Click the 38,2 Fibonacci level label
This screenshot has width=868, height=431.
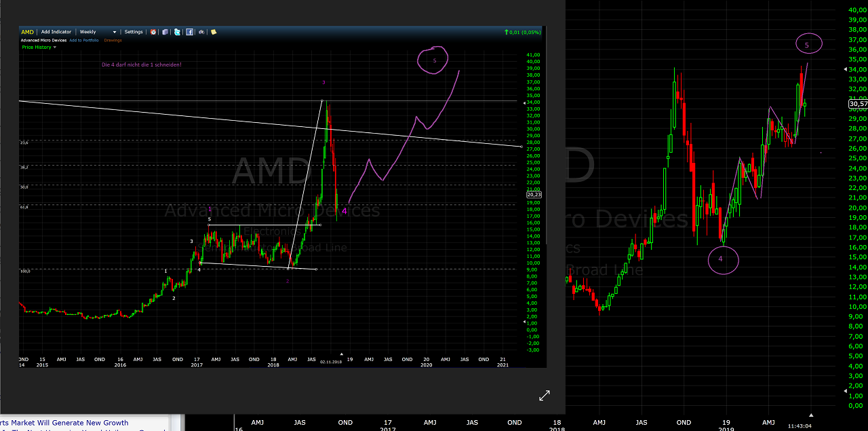(x=24, y=167)
